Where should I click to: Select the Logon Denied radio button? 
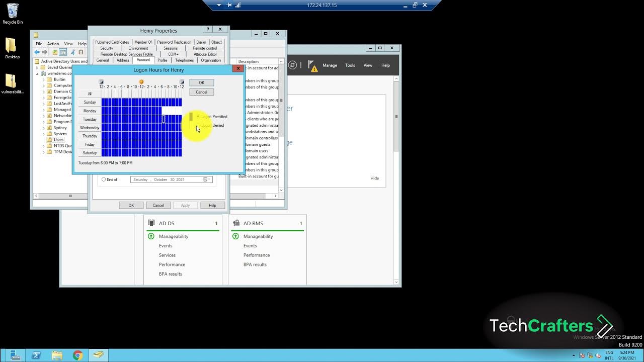pyautogui.click(x=198, y=125)
